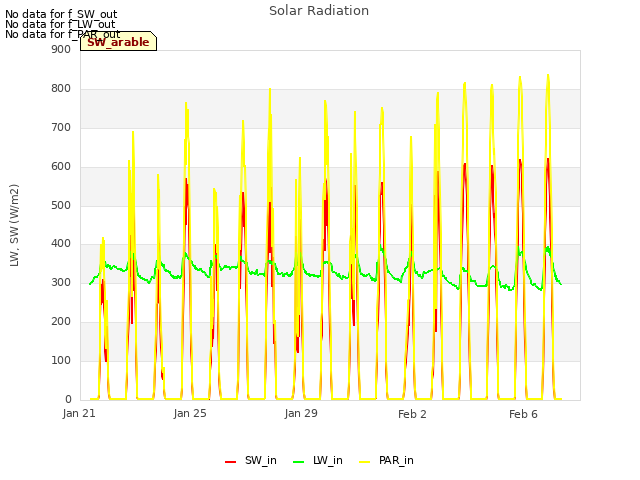Click the 600 y-axis tick label
640x480 pixels.
point(61,167)
